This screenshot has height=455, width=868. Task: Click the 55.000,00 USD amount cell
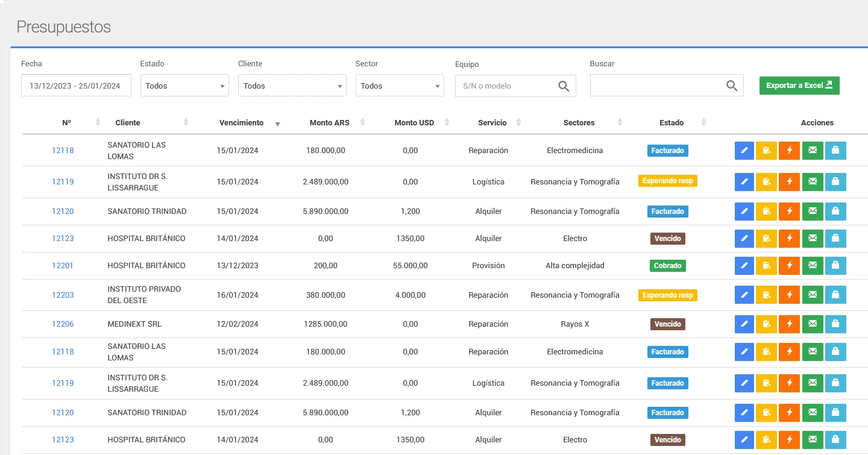410,265
